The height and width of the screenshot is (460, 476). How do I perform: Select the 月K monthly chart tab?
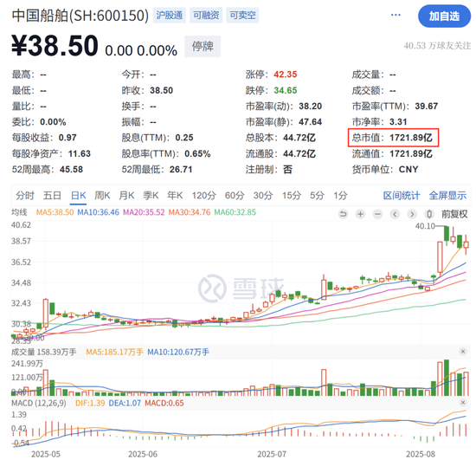coord(126,196)
